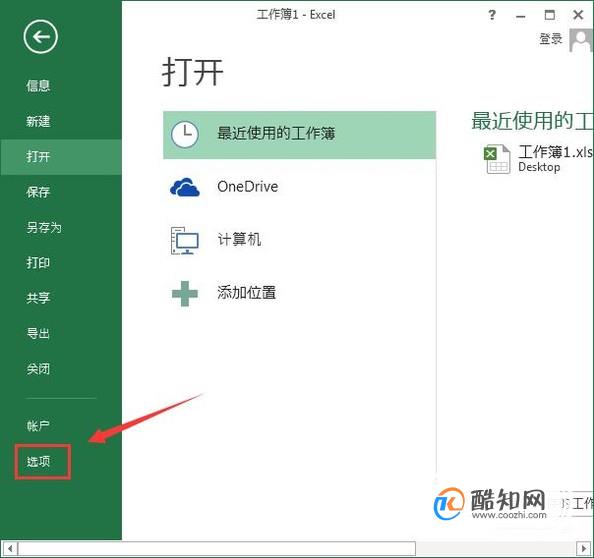Open the 帐户 page

tap(38, 426)
